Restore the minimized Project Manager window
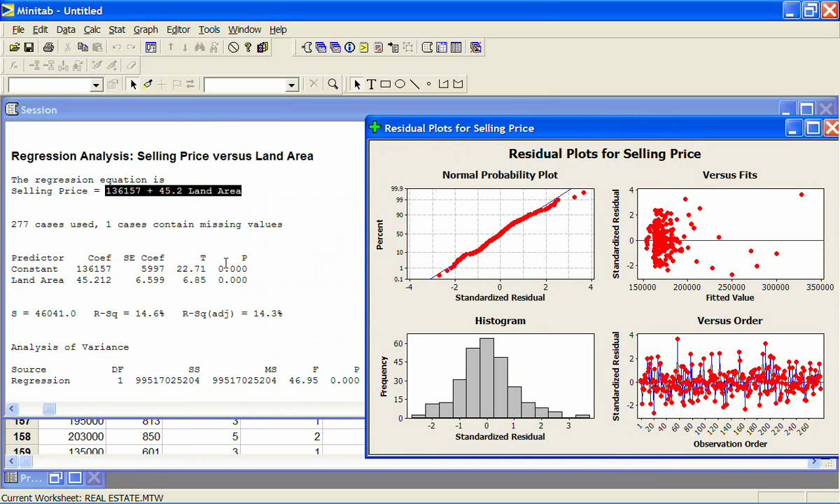The image size is (840, 504). point(56,478)
